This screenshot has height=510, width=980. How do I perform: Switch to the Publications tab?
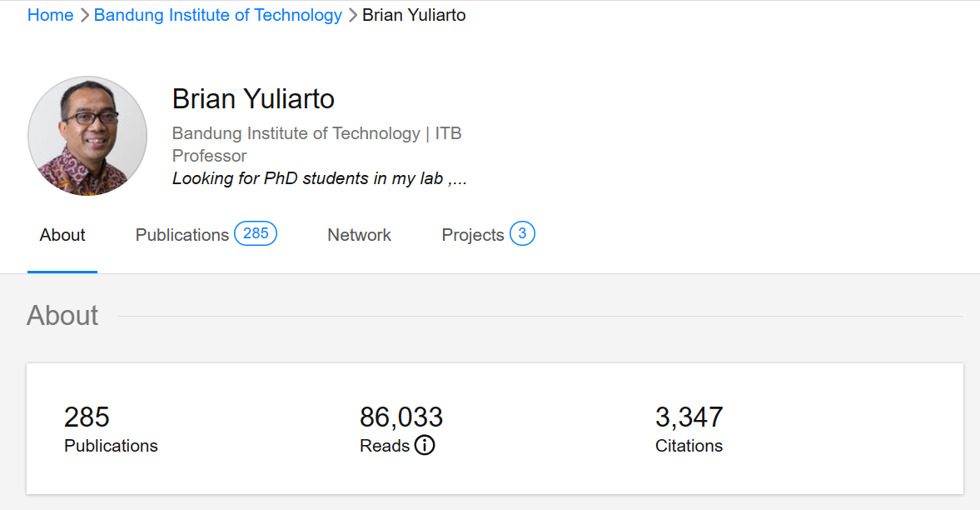182,235
